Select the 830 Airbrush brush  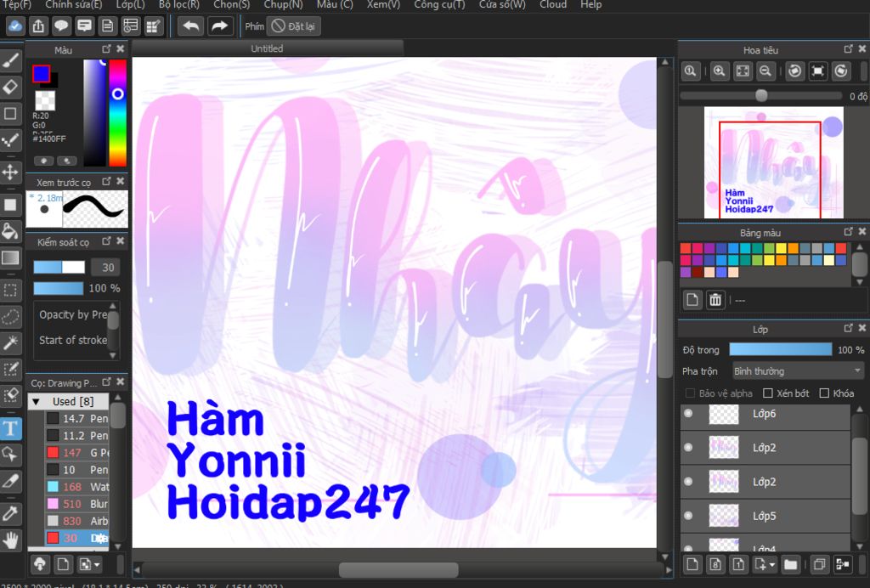point(77,521)
